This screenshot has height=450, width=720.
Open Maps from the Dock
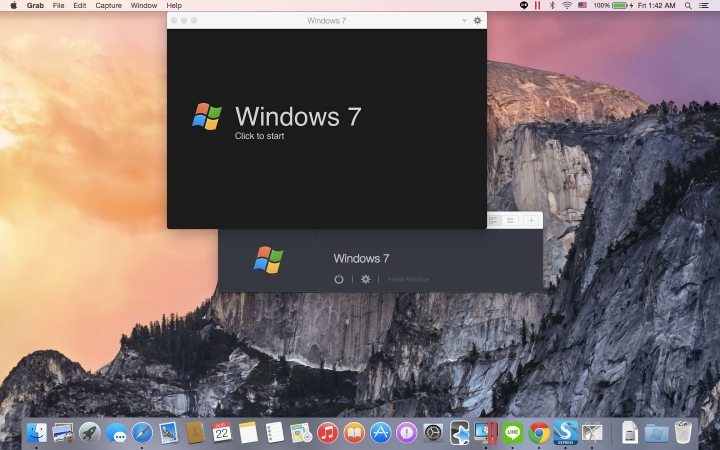tap(301, 433)
